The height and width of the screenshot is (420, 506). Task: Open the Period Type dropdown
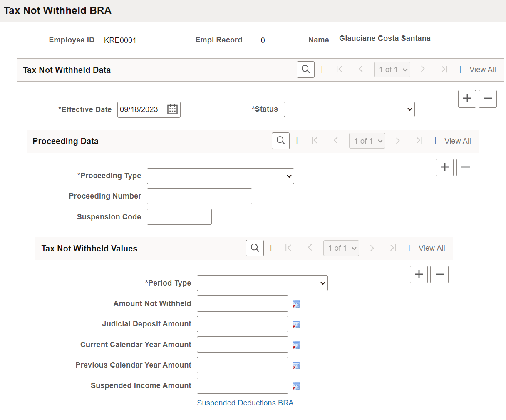pyautogui.click(x=262, y=283)
